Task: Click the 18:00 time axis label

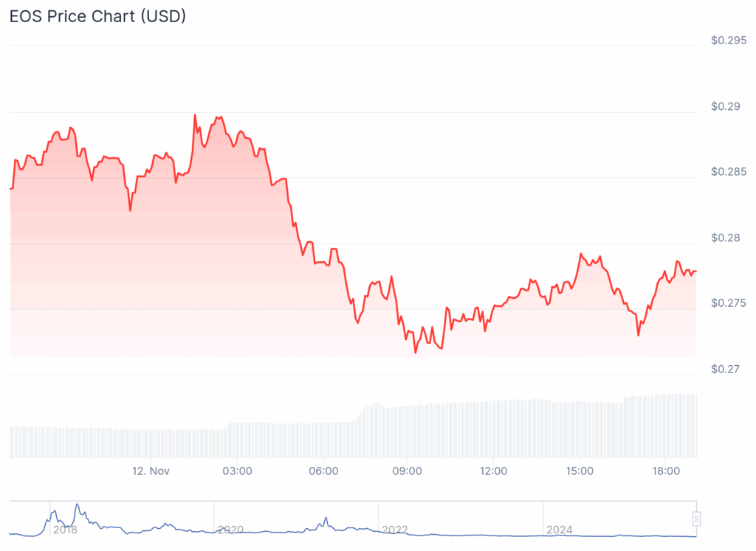Action: coord(666,471)
